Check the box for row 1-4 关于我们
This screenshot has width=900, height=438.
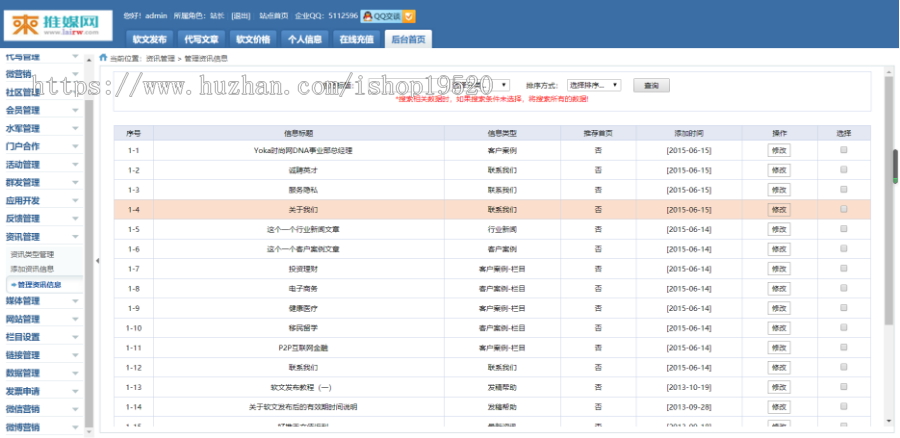coord(843,209)
